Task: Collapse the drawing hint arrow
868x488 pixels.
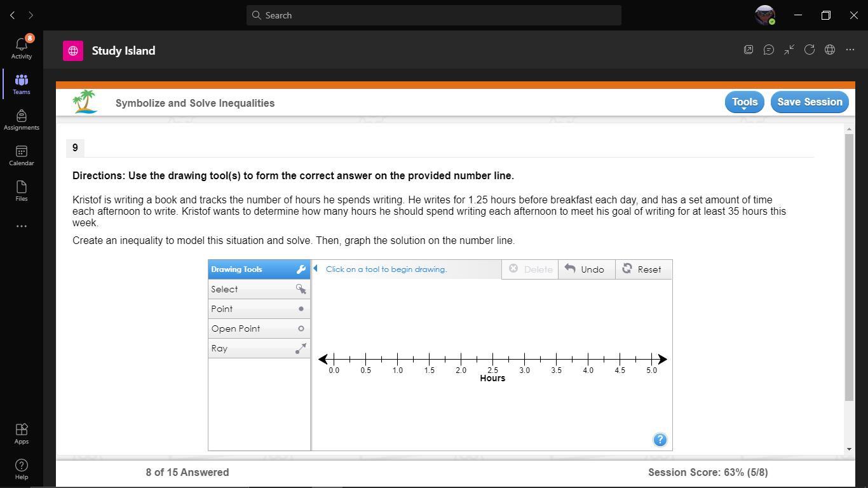Action: coord(315,269)
